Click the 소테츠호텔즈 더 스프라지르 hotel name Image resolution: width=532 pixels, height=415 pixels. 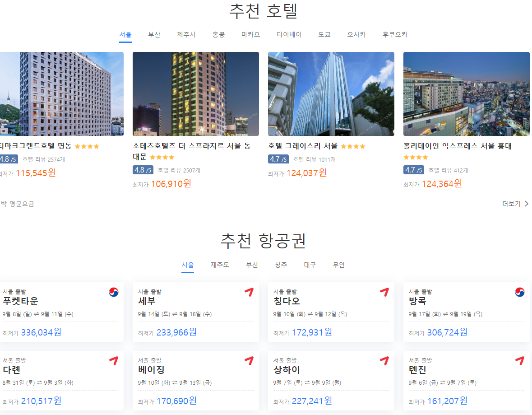pos(191,151)
